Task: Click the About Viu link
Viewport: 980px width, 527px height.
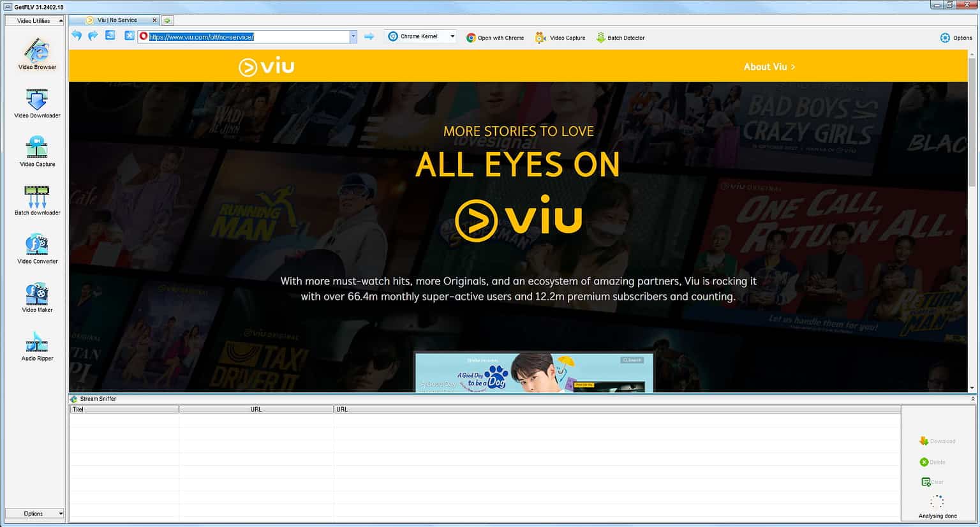Action: tap(768, 66)
